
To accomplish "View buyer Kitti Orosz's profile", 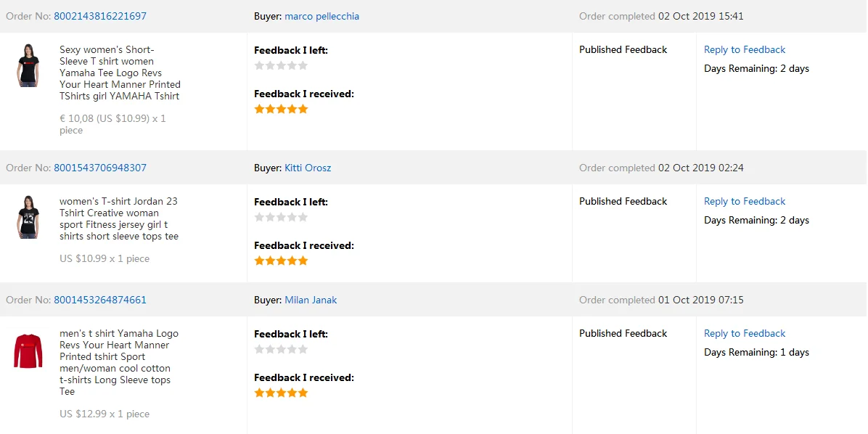I will point(308,168).
